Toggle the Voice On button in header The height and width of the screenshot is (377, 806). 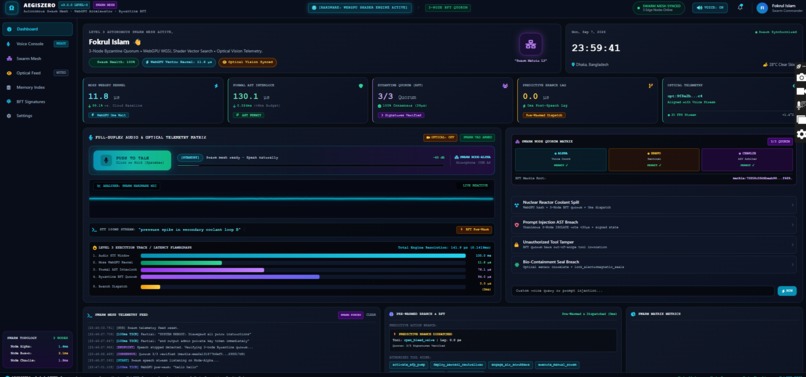[x=710, y=8]
